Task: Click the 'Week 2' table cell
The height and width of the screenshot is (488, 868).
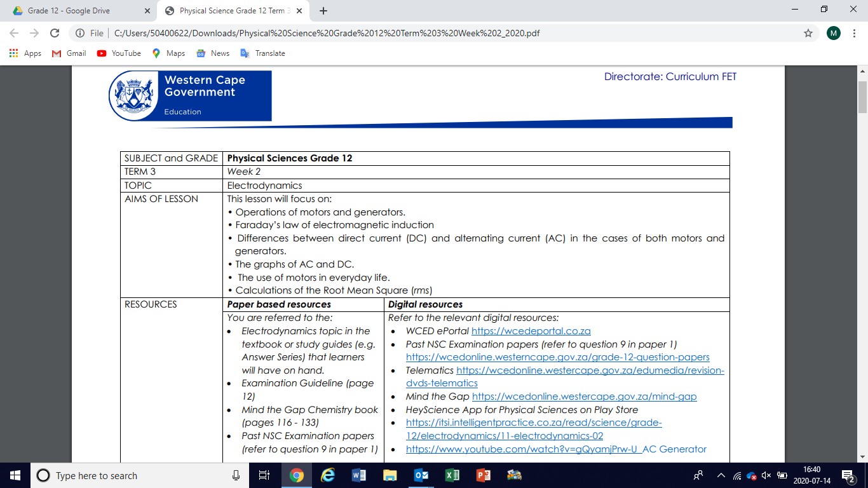Action: point(476,172)
